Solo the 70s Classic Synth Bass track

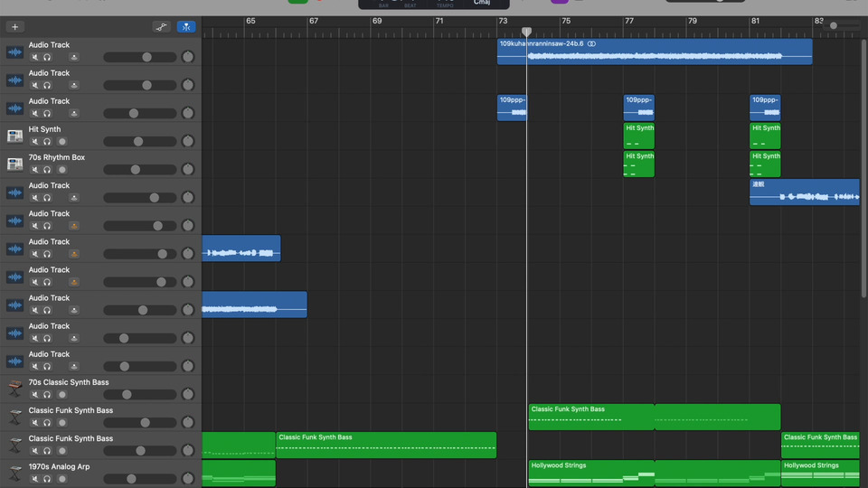pos(47,395)
